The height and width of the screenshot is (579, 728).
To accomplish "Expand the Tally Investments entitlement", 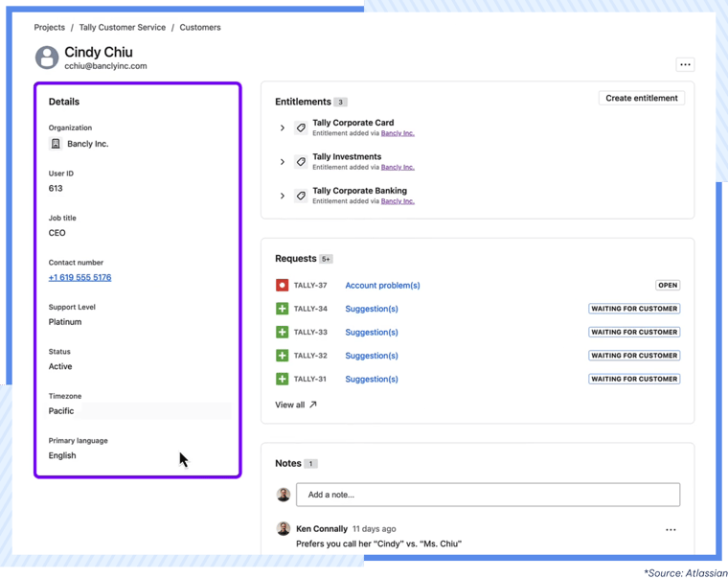I will coord(282,162).
